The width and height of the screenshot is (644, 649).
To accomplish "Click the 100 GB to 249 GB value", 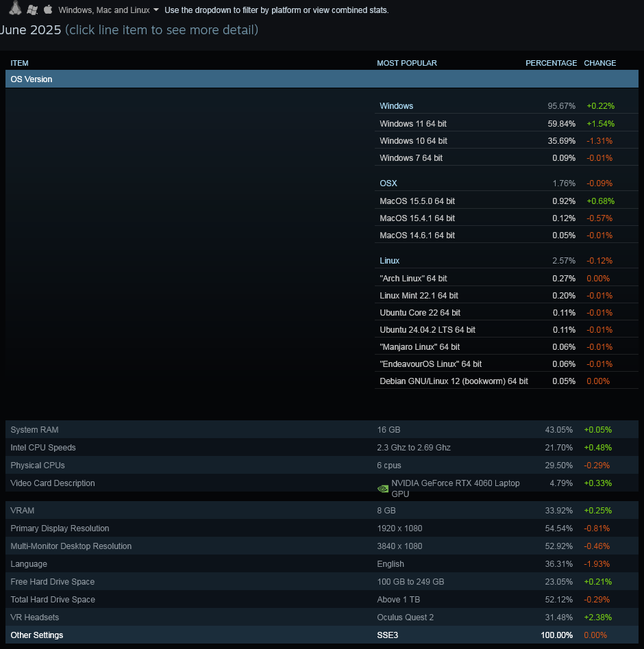I will click(x=410, y=581).
